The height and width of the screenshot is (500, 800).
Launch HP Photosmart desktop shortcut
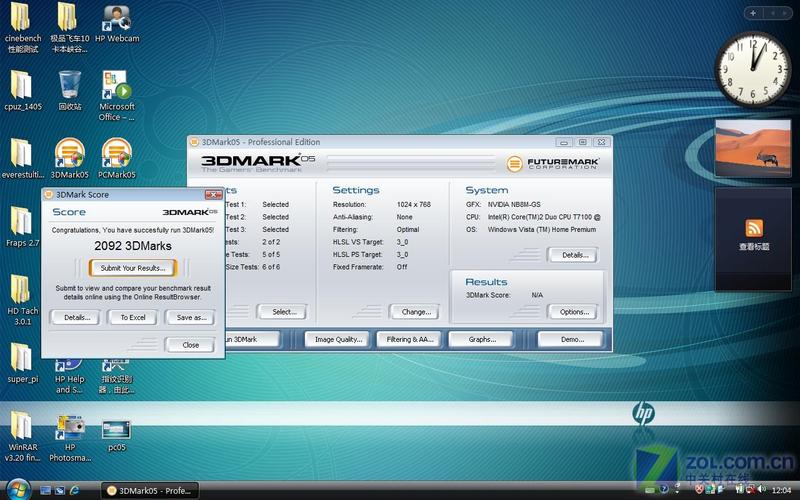tap(70, 438)
